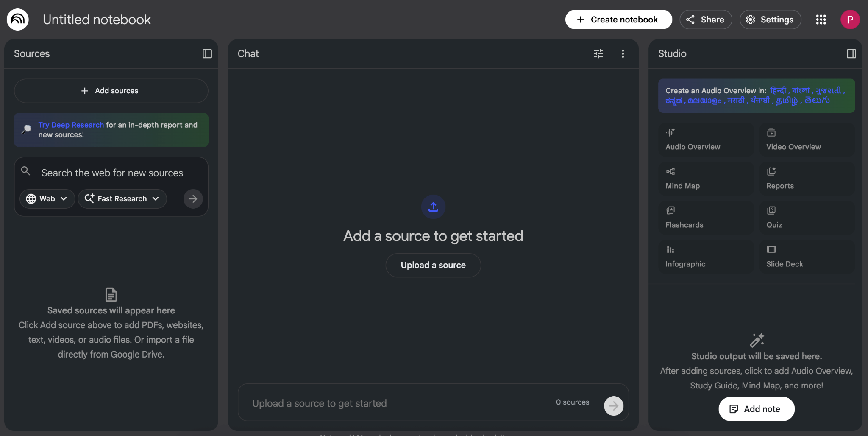Image resolution: width=868 pixels, height=436 pixels.
Task: Collapse the Studio panel
Action: pos(851,54)
